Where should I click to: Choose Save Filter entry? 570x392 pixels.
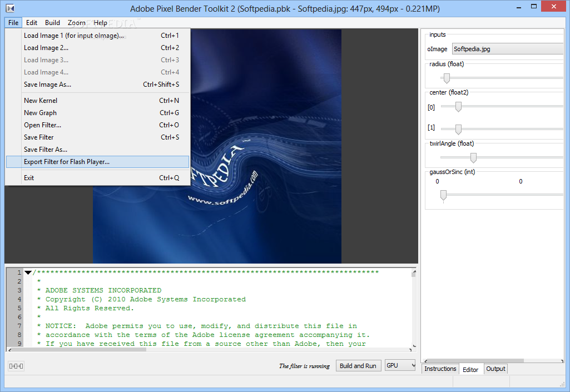tap(97, 137)
